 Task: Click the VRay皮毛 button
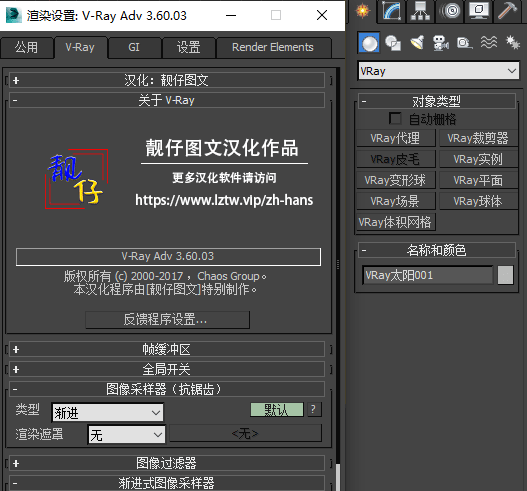[x=396, y=159]
